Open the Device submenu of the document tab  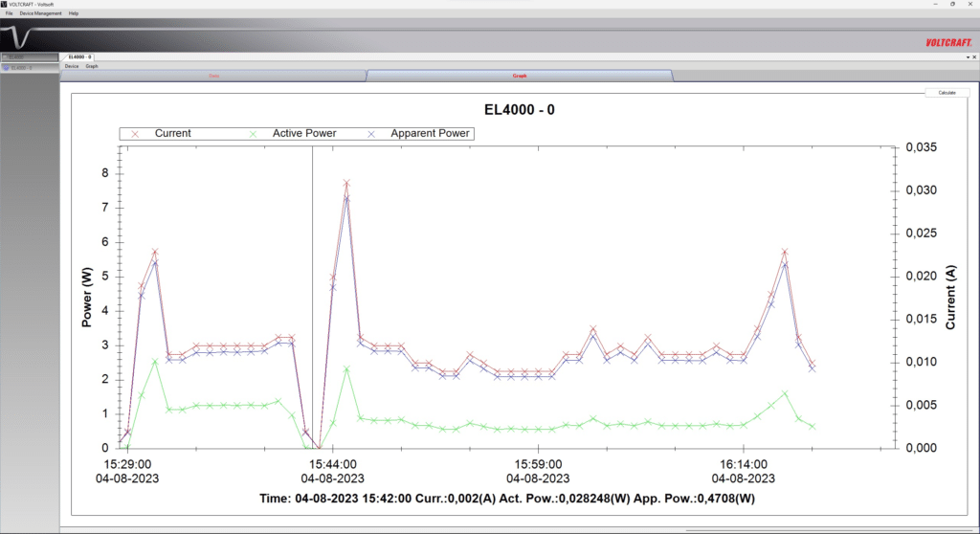(72, 66)
